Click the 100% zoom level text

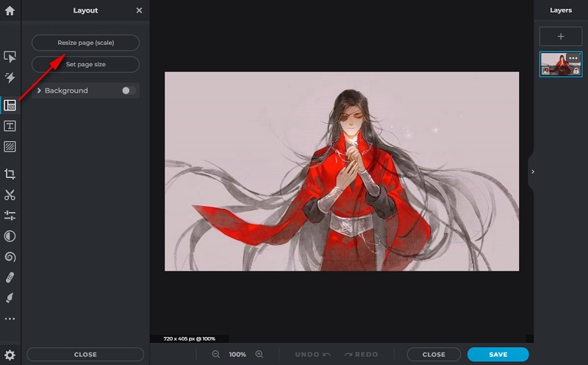pos(237,355)
